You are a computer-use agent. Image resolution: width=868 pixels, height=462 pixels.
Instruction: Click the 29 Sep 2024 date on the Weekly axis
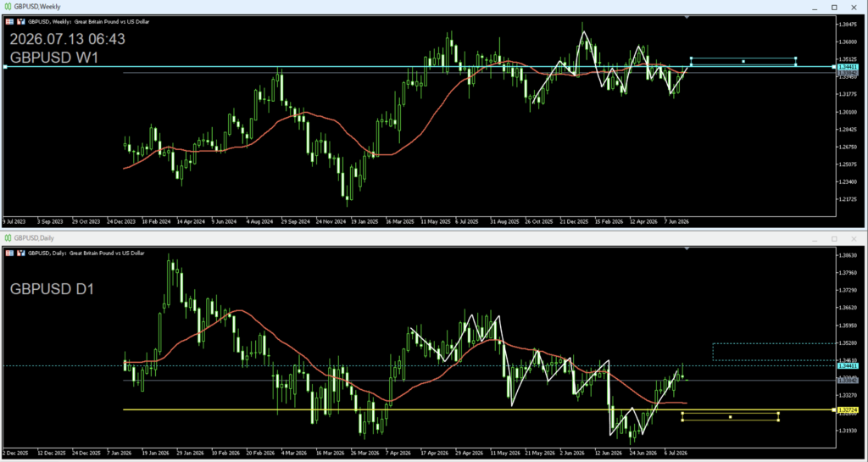click(296, 221)
